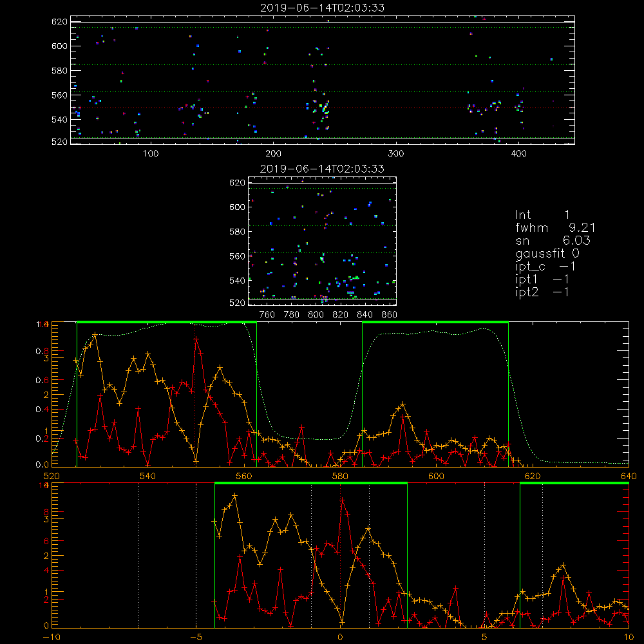This screenshot has height=644, width=644.
Task: Click thick green bar spanning 585–615 in profile plot
Action: tap(435, 323)
